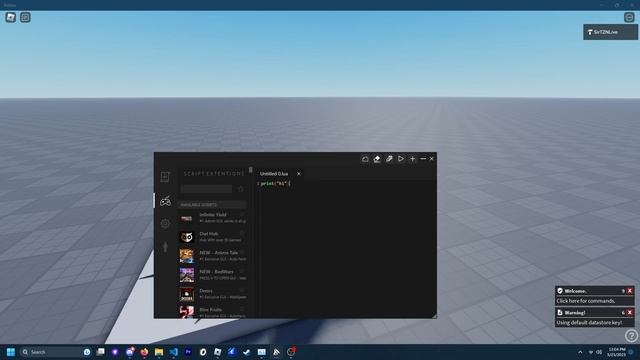The image size is (640, 360).
Task: Select the Owl Hub script entry
Action: click(x=212, y=237)
